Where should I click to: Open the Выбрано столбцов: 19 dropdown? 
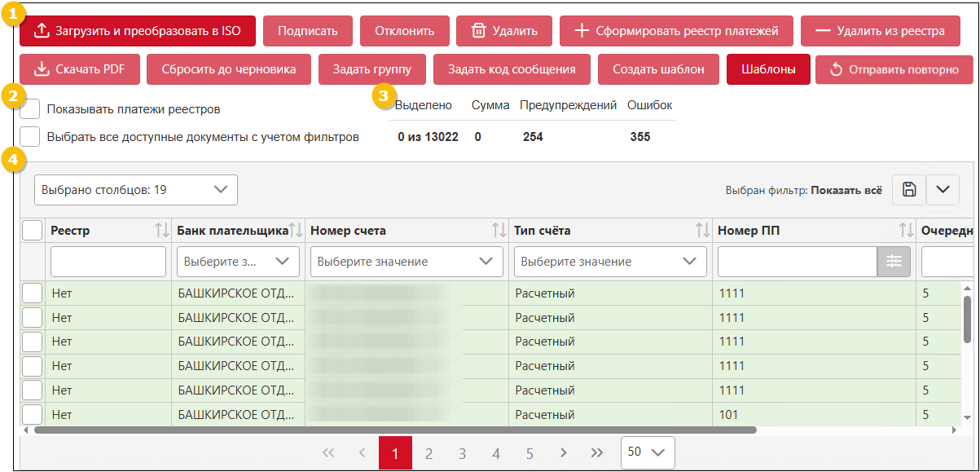pos(135,190)
